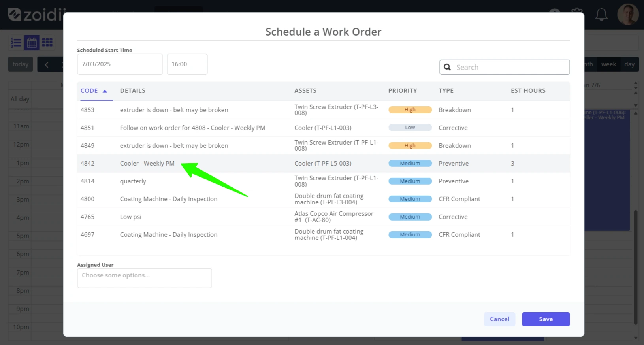
Task: Select work order code 4800
Action: pos(87,199)
